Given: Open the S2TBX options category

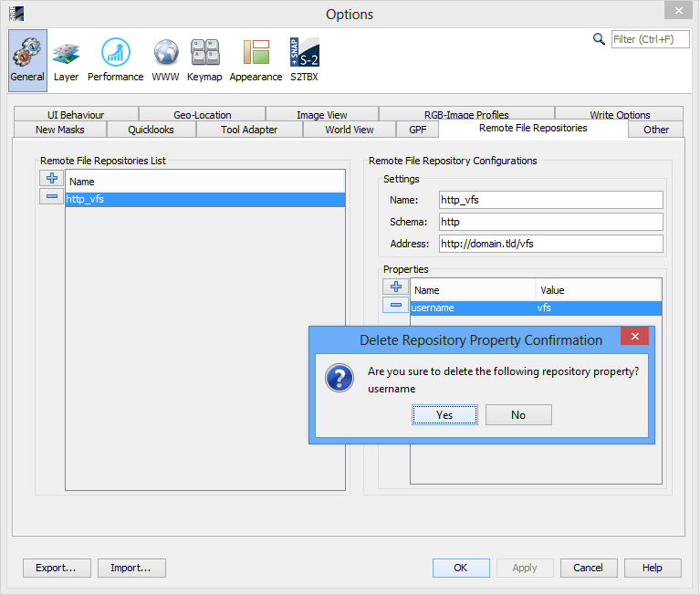Looking at the screenshot, I should [305, 60].
